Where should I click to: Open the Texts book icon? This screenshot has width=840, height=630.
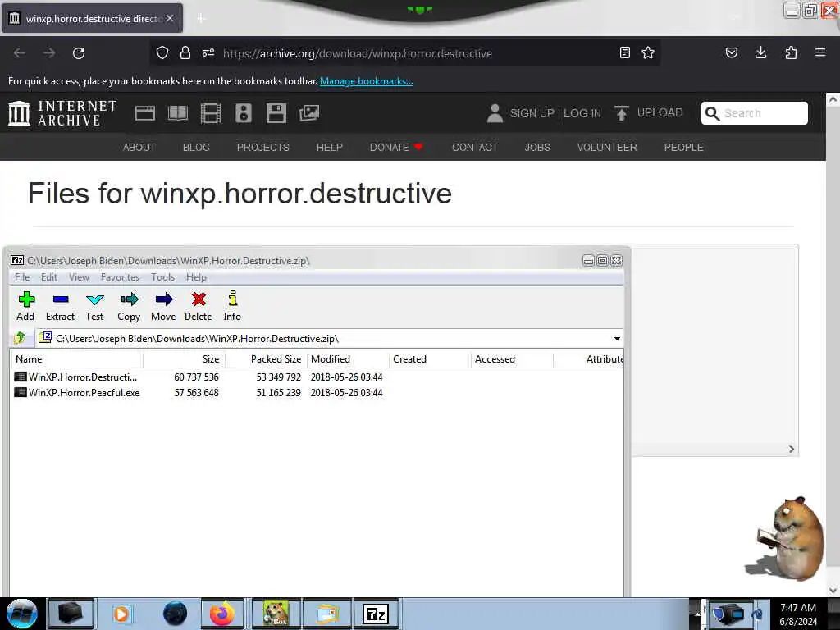[178, 113]
